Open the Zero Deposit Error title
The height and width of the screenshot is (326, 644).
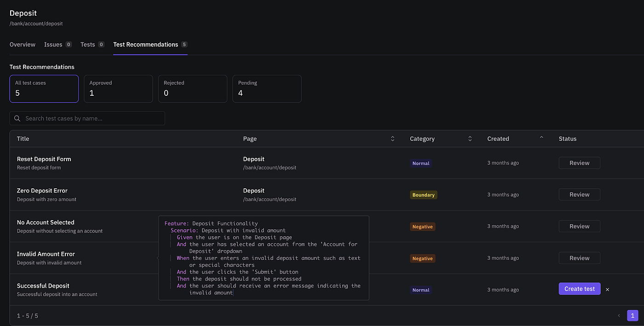click(42, 191)
